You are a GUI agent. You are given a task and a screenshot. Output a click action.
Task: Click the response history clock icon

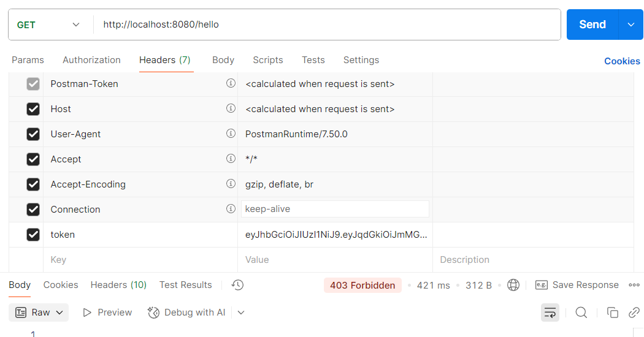point(238,285)
